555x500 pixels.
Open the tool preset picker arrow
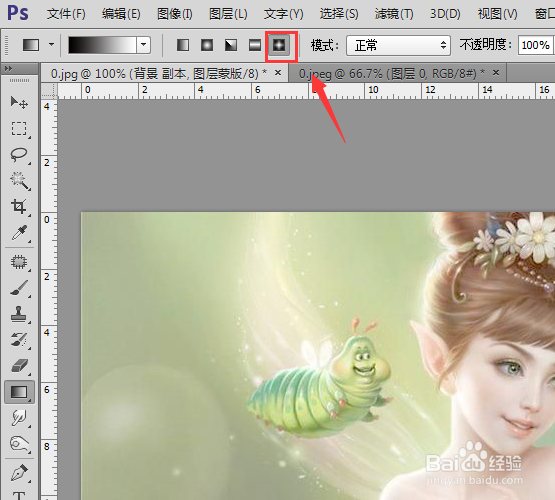pyautogui.click(x=52, y=45)
